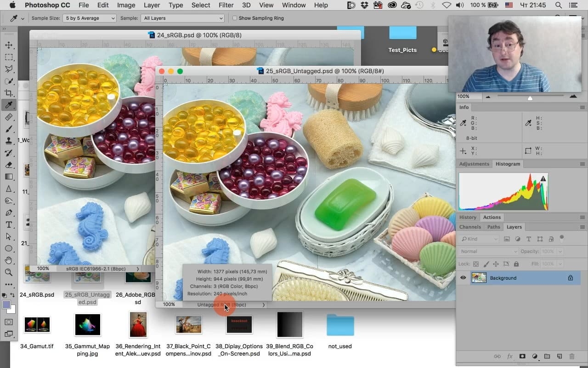Open Spotlight search in the menu bar
588x368 pixels.
coord(559,5)
